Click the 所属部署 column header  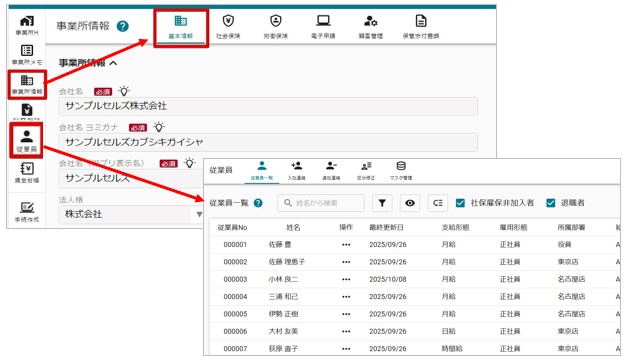tap(571, 228)
